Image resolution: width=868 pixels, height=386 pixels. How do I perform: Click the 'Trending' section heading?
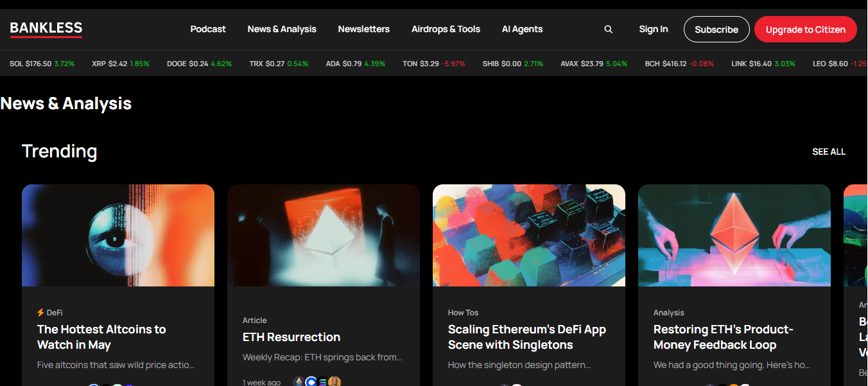tap(60, 152)
